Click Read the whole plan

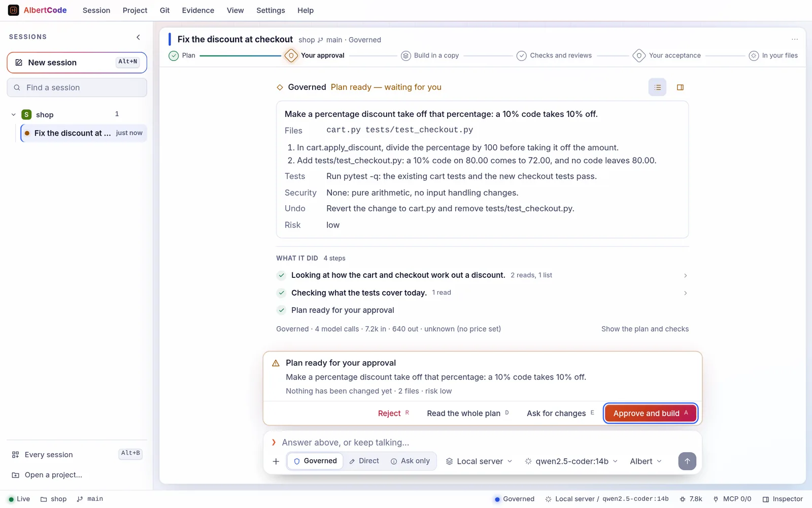468,414
